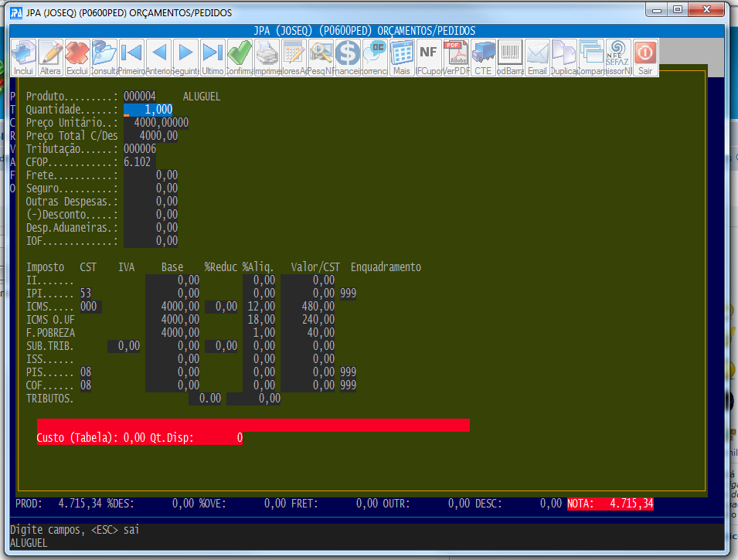
Task: Open the Consulta folder icon
Action: [x=104, y=58]
